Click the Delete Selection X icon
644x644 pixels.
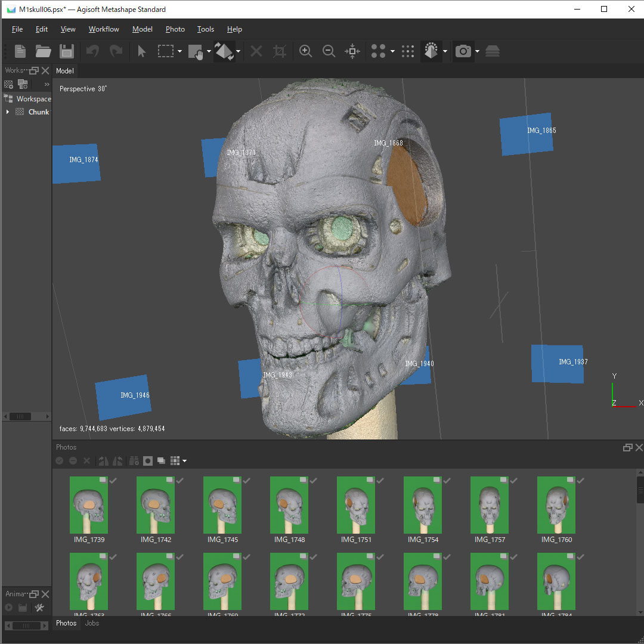pos(256,51)
